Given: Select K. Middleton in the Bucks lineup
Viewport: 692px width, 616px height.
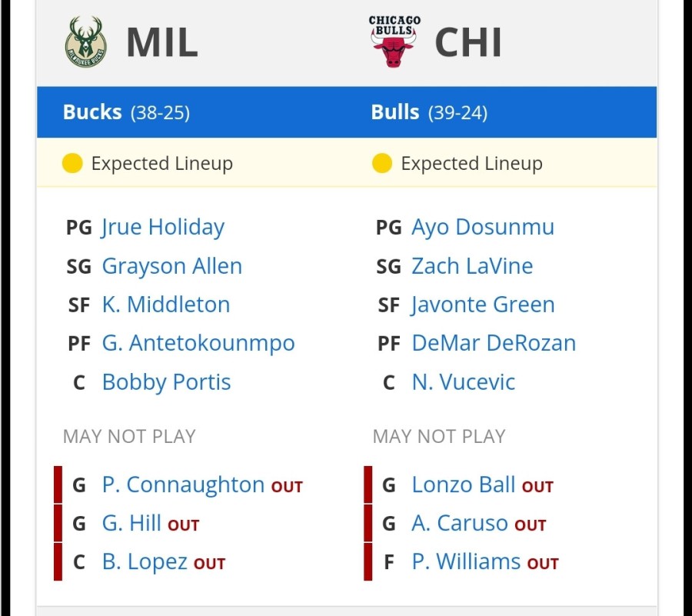Looking at the screenshot, I should pos(166,305).
